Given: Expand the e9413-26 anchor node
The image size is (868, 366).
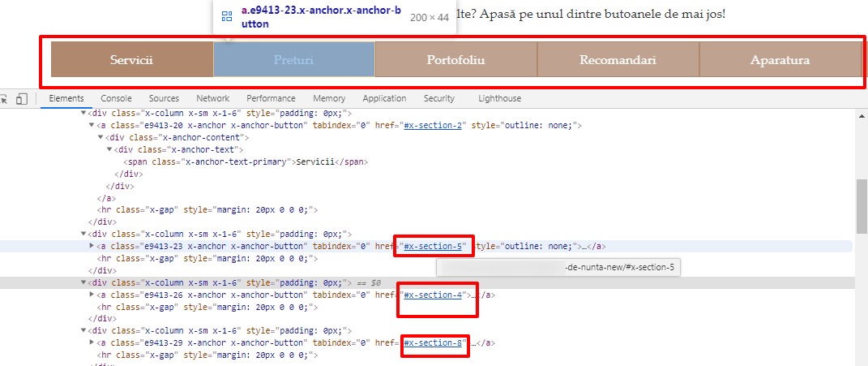Looking at the screenshot, I should point(92,295).
